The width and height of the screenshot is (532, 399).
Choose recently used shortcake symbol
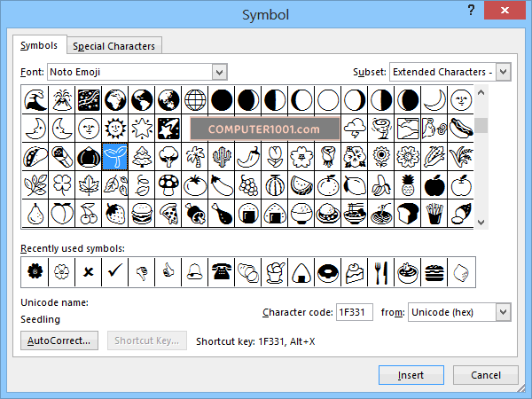(x=355, y=272)
